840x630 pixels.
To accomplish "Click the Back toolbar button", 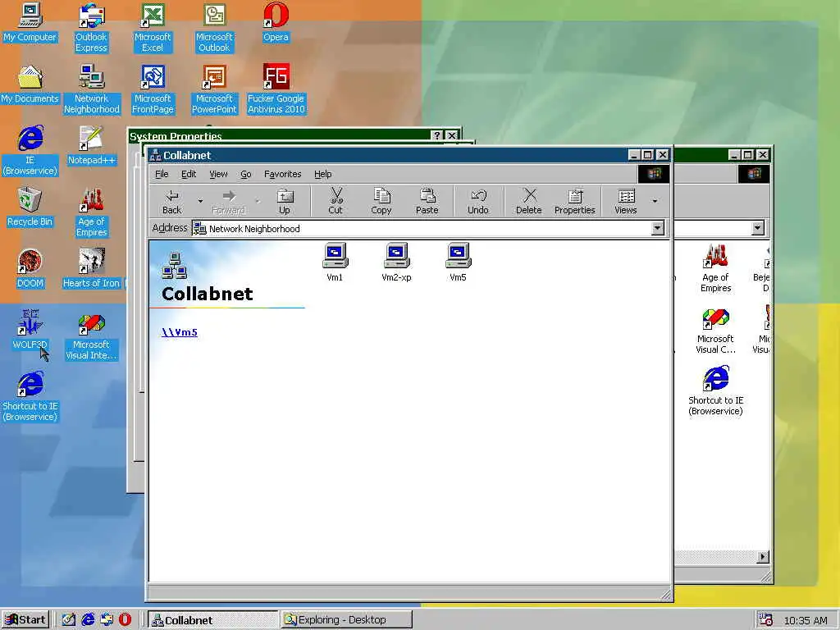I will [172, 202].
